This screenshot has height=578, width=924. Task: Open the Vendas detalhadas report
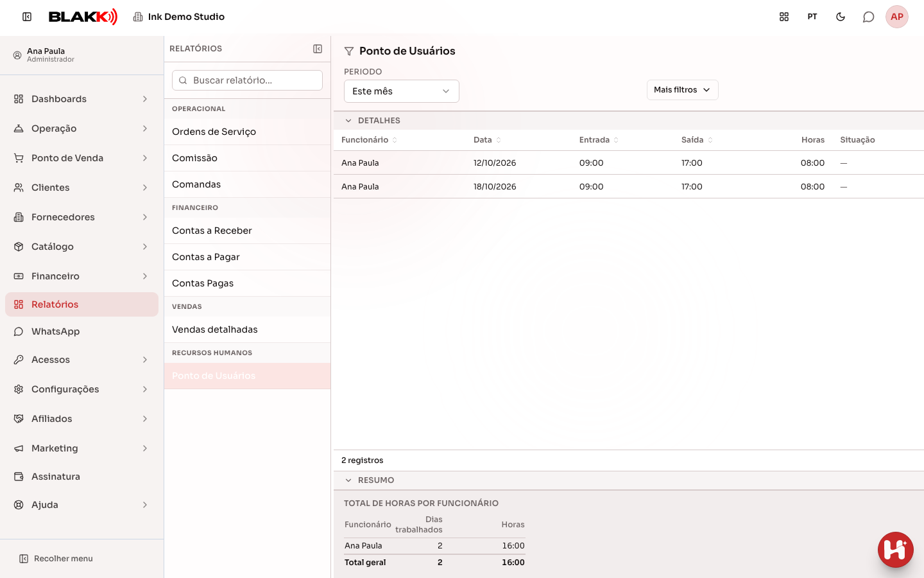[x=247, y=329]
